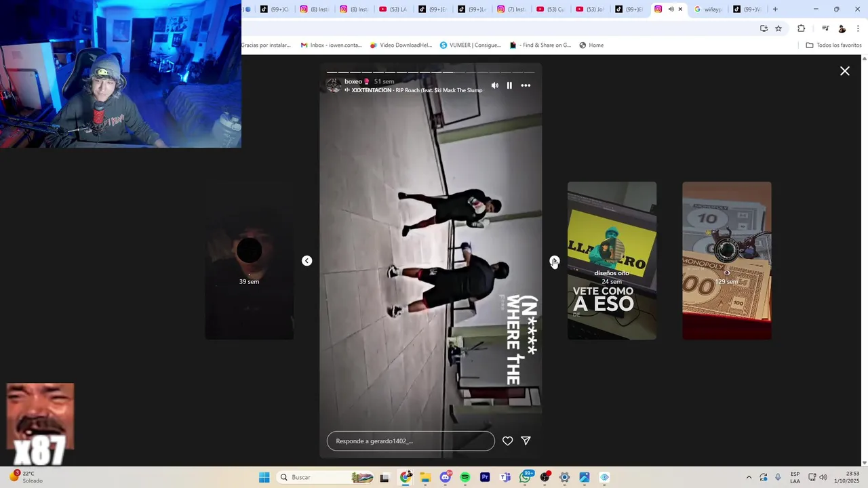This screenshot has height=488, width=868.
Task: Pause the playing story
Action: tap(509, 85)
